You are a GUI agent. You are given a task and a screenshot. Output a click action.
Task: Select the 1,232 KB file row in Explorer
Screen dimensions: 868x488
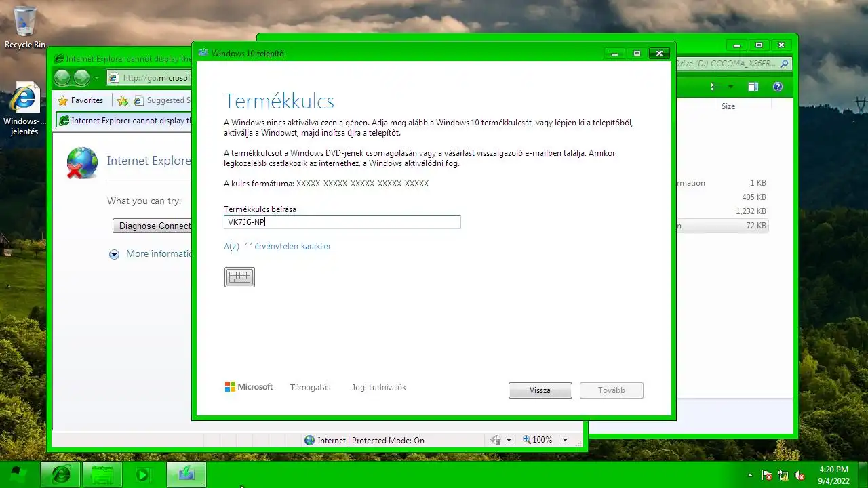[x=722, y=211]
